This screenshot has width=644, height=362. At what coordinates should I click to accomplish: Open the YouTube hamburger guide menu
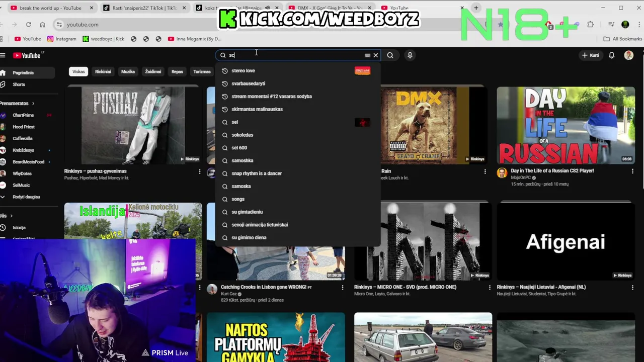(x=3, y=55)
